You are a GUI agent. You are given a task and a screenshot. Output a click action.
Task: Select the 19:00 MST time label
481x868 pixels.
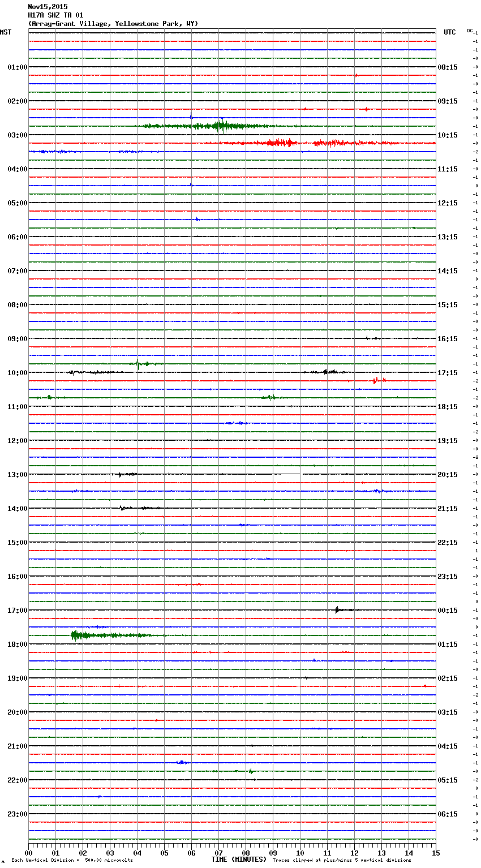[x=18, y=678]
